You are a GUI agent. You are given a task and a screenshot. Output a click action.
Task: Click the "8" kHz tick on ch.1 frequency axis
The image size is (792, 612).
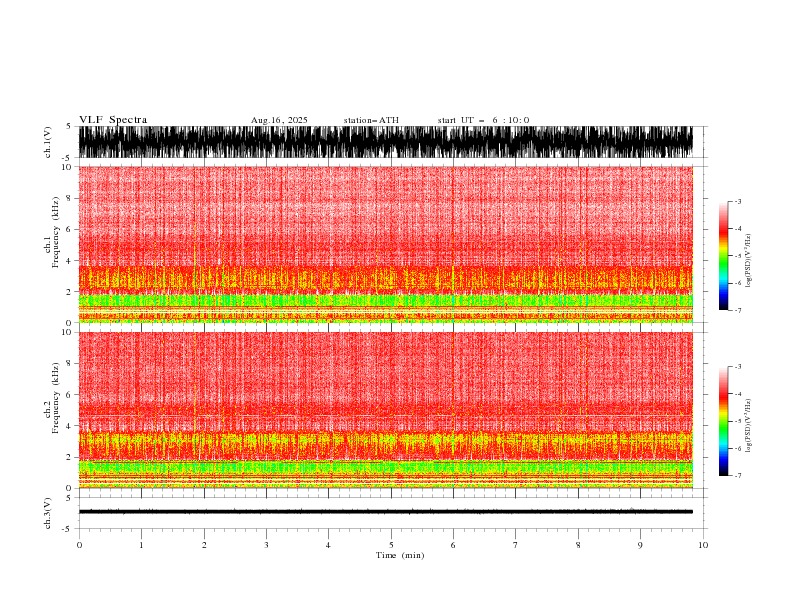tap(69, 198)
